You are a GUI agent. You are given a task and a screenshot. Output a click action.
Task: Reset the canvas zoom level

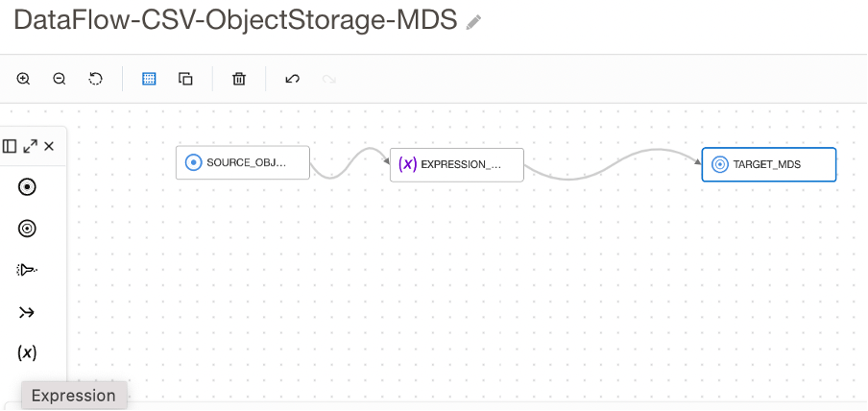(x=96, y=79)
